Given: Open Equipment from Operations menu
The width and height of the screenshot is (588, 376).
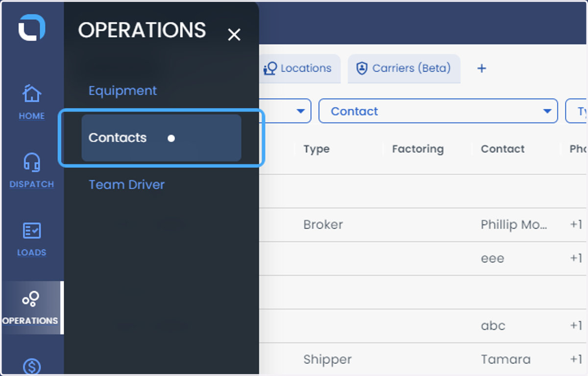Looking at the screenshot, I should 122,91.
